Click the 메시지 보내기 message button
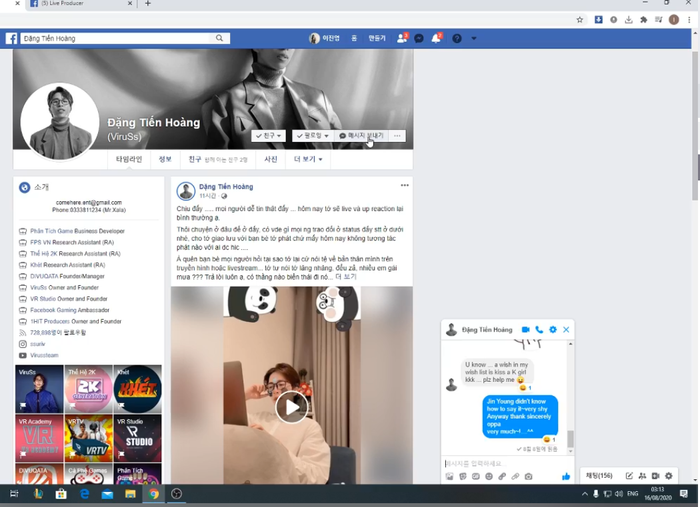 361,135
